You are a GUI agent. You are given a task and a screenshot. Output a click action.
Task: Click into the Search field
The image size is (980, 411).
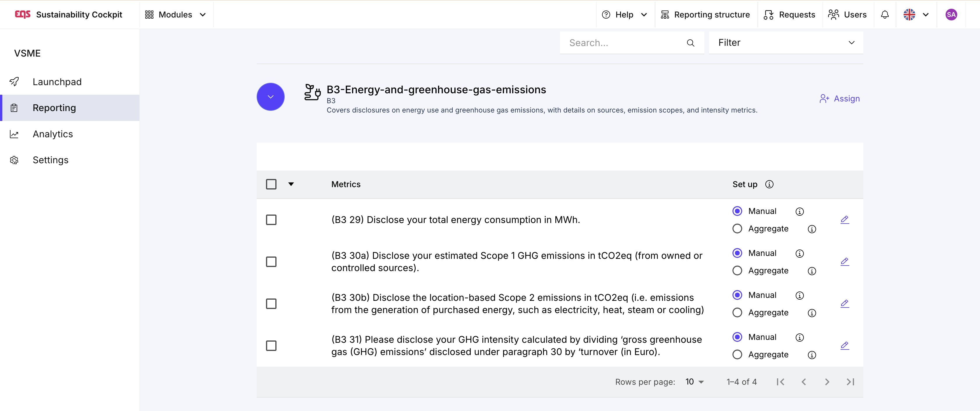[x=624, y=43]
